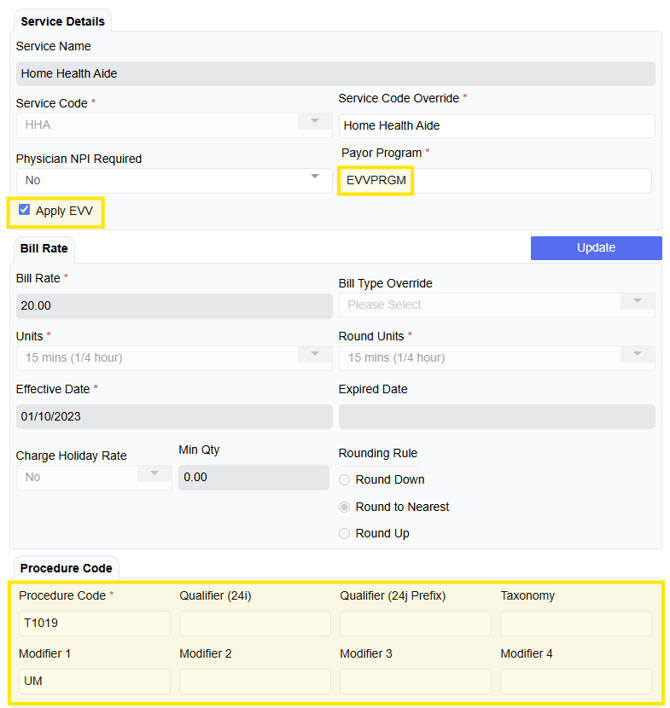This screenshot has height=708, width=670.
Task: Click the Modifier 4 input field
Action: point(576,681)
